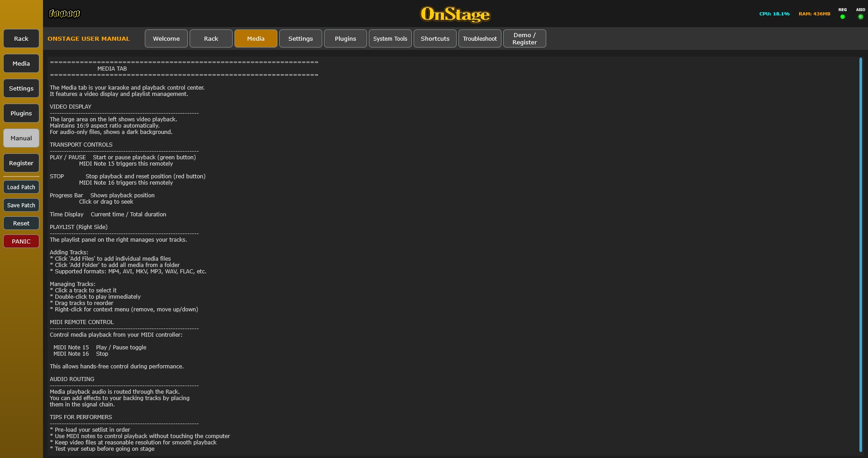The height and width of the screenshot is (458, 868).
Task: Click the RAM usage readout
Action: coord(814,14)
